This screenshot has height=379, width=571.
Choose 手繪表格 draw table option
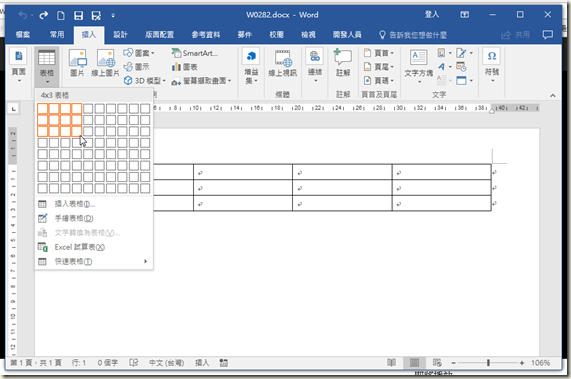coord(94,218)
